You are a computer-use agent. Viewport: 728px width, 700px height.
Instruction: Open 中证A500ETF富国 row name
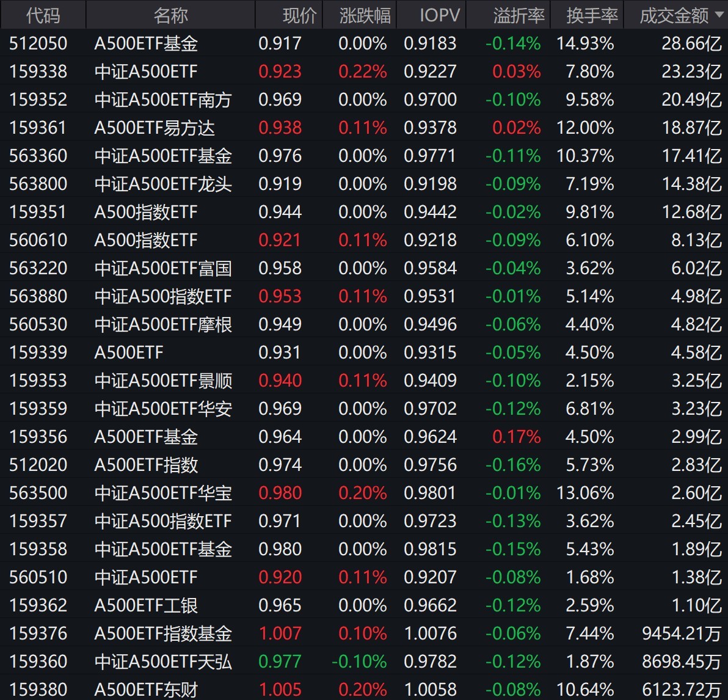click(x=163, y=269)
